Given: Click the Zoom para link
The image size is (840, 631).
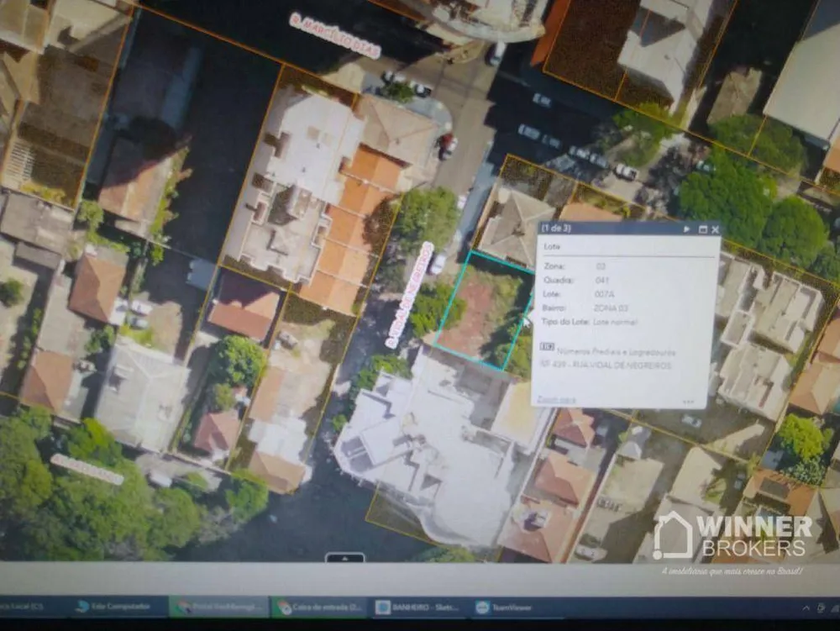Looking at the screenshot, I should click(557, 399).
